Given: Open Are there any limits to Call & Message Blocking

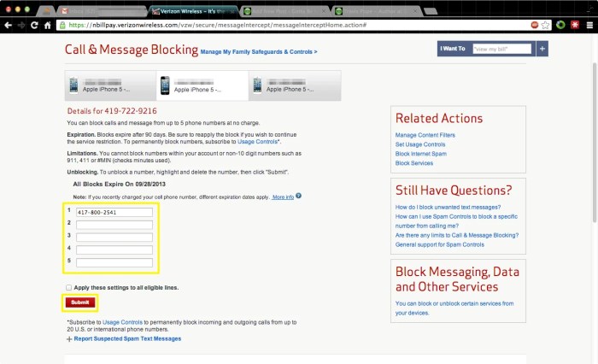Looking at the screenshot, I should tap(457, 235).
